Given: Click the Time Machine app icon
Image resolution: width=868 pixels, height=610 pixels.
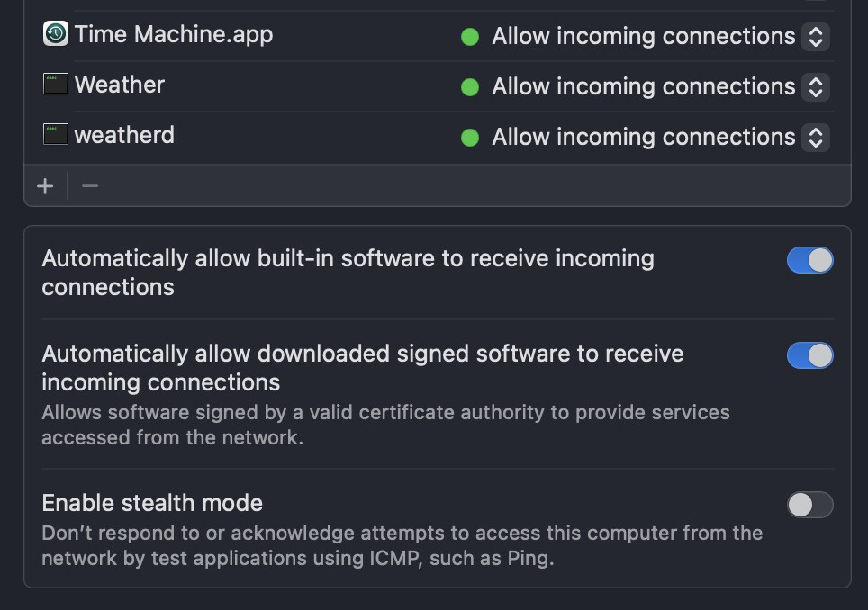Looking at the screenshot, I should pos(56,34).
